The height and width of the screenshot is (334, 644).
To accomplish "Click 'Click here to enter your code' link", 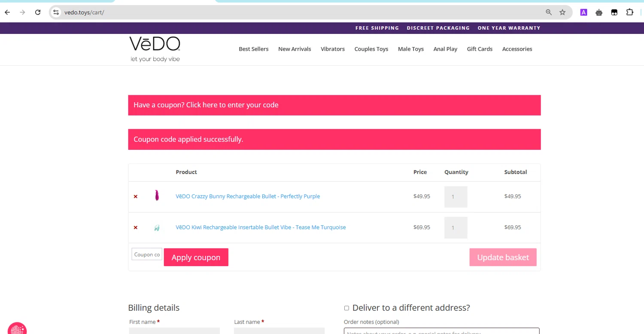I will pyautogui.click(x=232, y=105).
